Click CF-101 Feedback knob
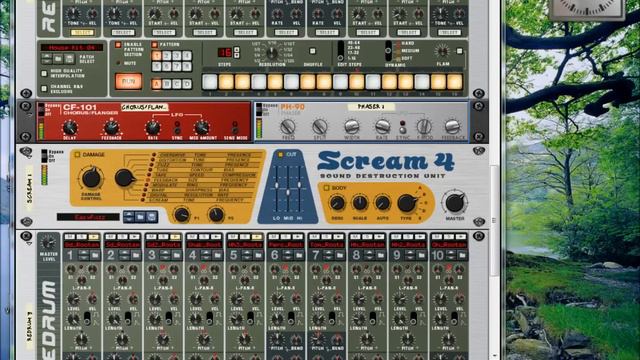The height and width of the screenshot is (360, 640). [x=111, y=128]
